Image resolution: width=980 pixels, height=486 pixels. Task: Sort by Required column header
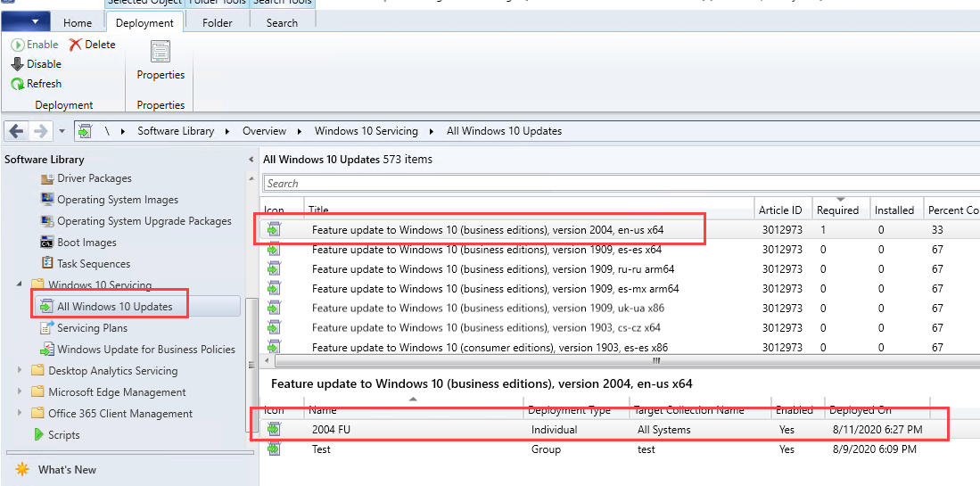841,210
